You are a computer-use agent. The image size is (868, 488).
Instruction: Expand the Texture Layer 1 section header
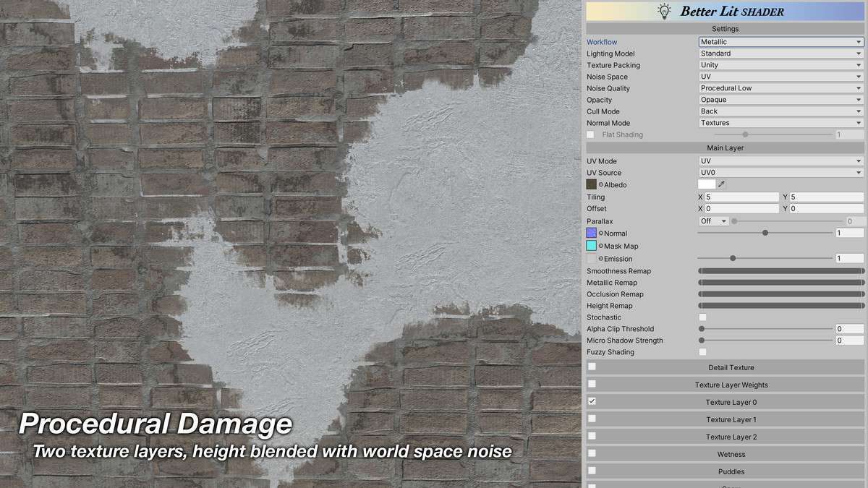coord(726,419)
